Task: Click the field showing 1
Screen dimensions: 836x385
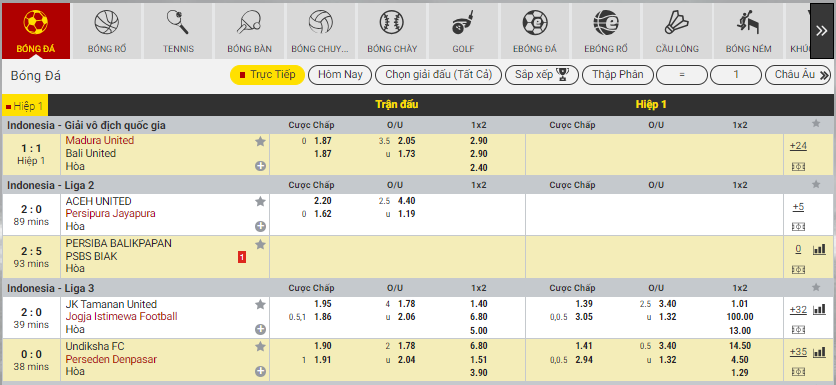Action: click(736, 75)
